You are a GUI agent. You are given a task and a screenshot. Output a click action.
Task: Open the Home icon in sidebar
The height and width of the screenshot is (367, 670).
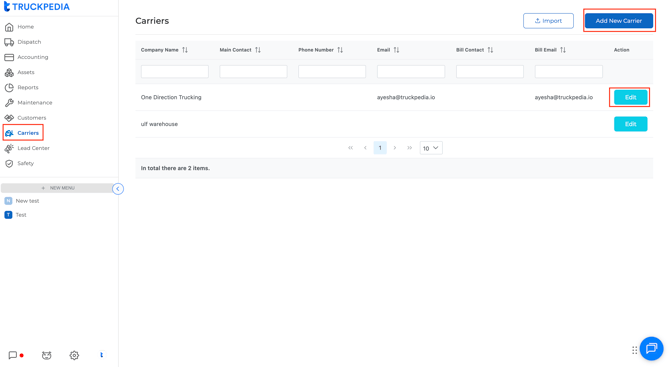point(9,27)
